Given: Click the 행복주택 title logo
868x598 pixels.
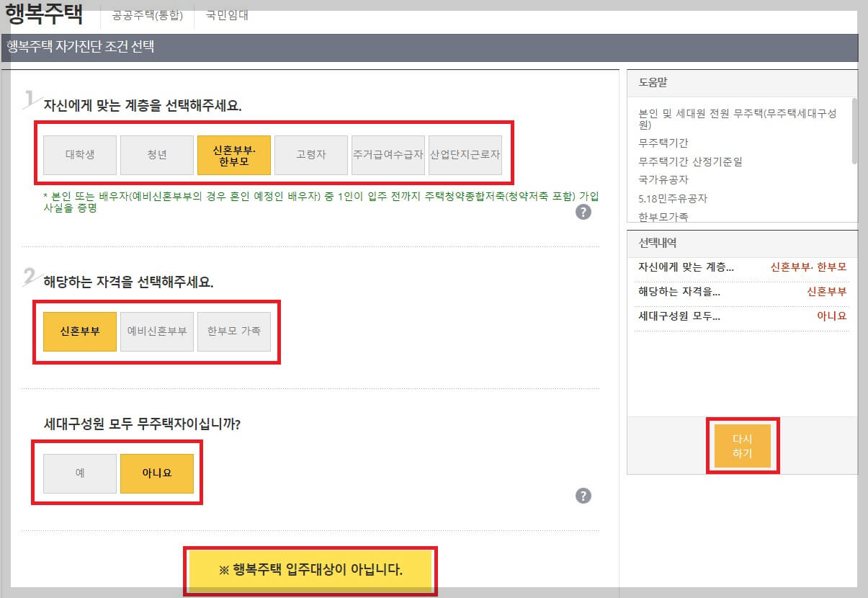Looking at the screenshot, I should click(x=45, y=13).
